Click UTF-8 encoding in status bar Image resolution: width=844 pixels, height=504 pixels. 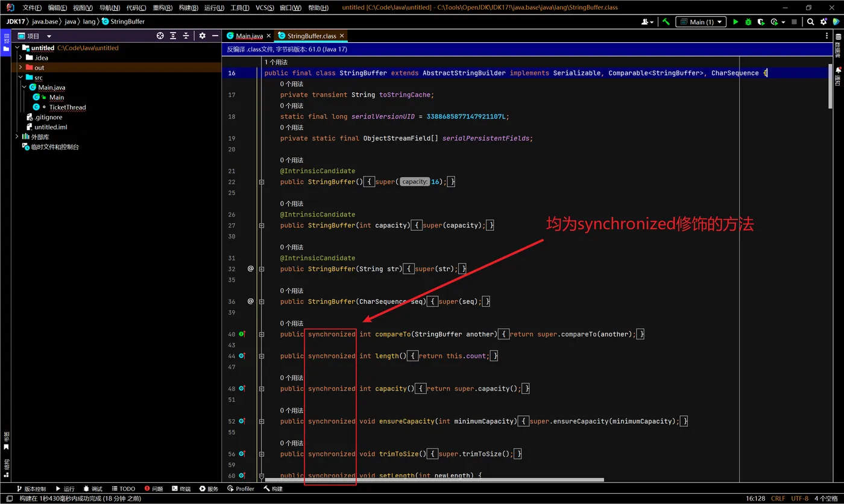click(x=799, y=499)
